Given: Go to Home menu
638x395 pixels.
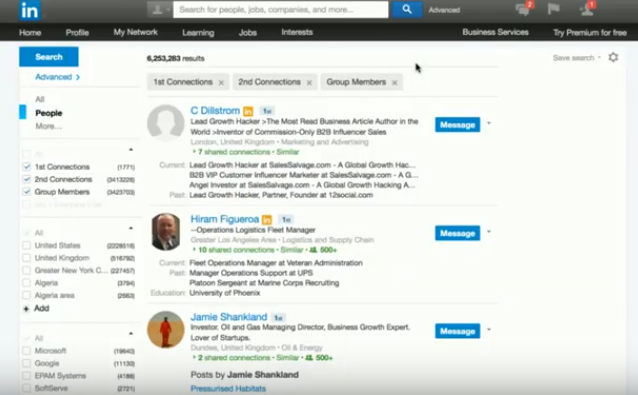Looking at the screenshot, I should click(30, 33).
